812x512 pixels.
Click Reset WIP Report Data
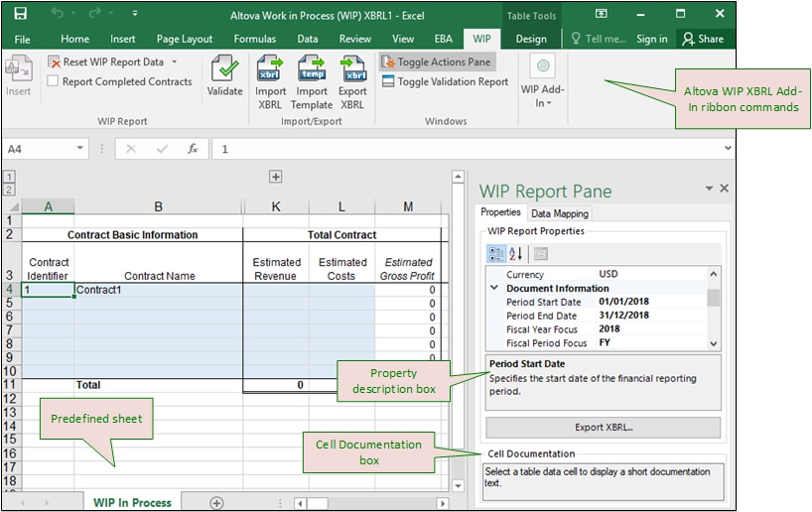[106, 62]
